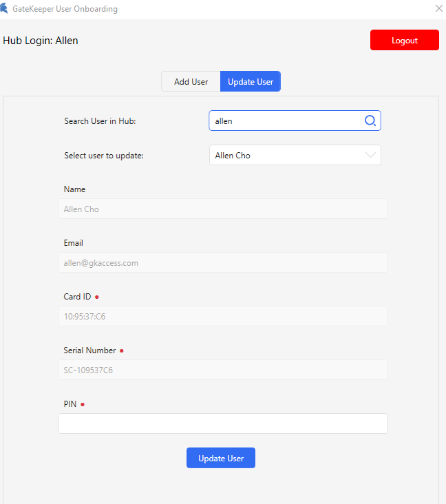Click the GateKeeper logo in the title bar
446x504 pixels.
[5, 9]
